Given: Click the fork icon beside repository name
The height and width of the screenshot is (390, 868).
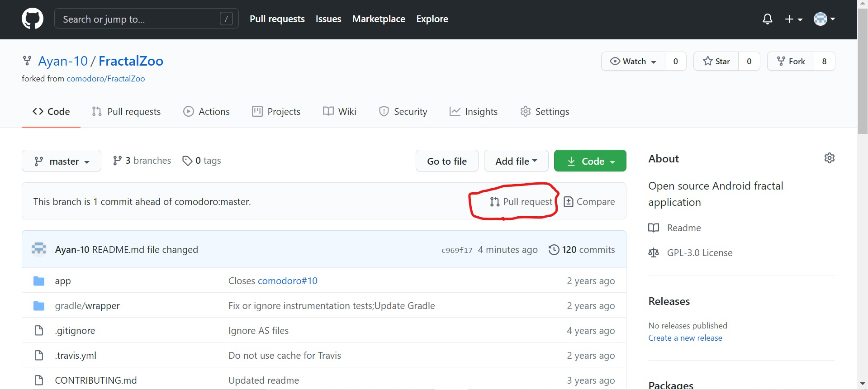Looking at the screenshot, I should (x=27, y=61).
